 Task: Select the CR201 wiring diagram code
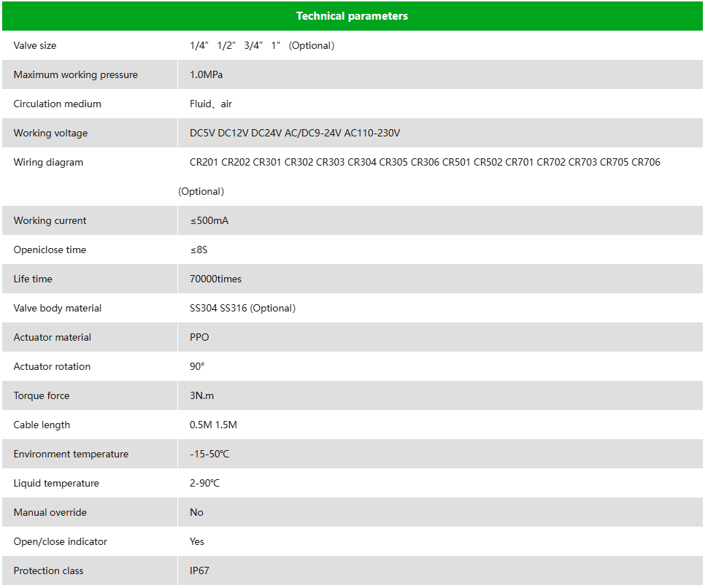click(x=204, y=162)
